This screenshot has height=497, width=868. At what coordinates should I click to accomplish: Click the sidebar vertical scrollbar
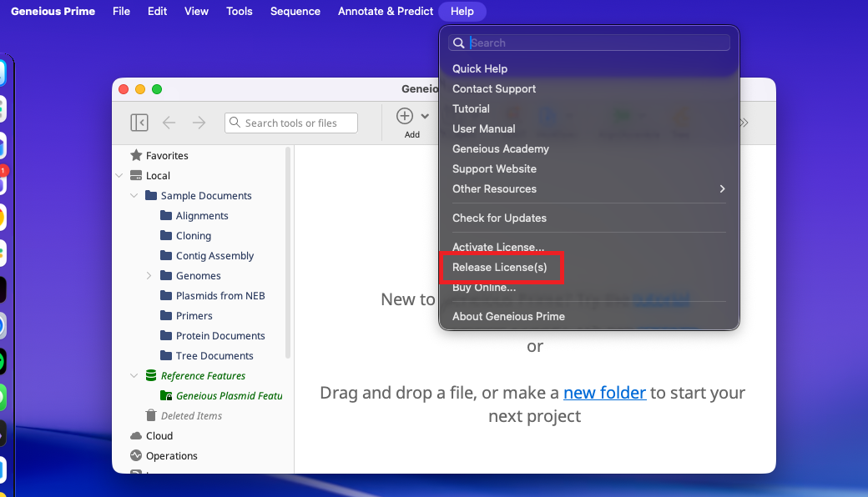[x=288, y=254]
